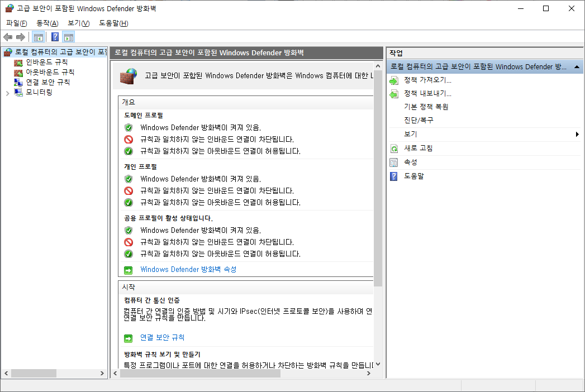
Task: Click the 개요 section header
Action: click(245, 103)
